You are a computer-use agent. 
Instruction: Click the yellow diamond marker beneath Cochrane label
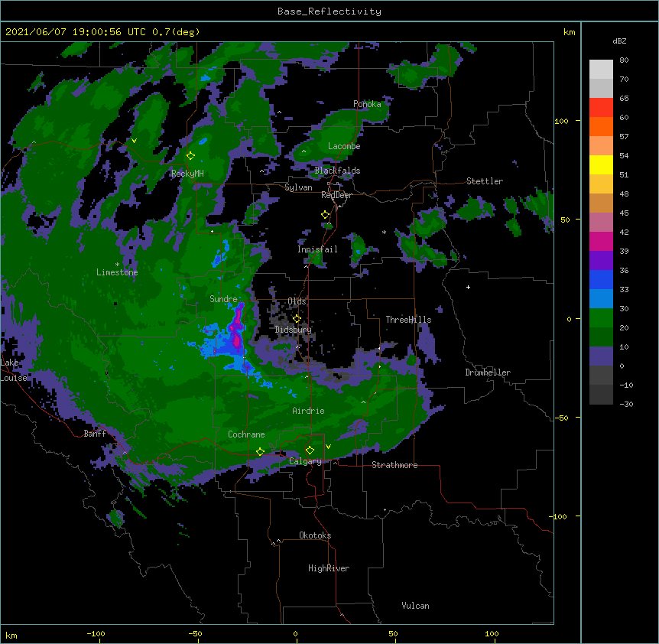coord(260,452)
